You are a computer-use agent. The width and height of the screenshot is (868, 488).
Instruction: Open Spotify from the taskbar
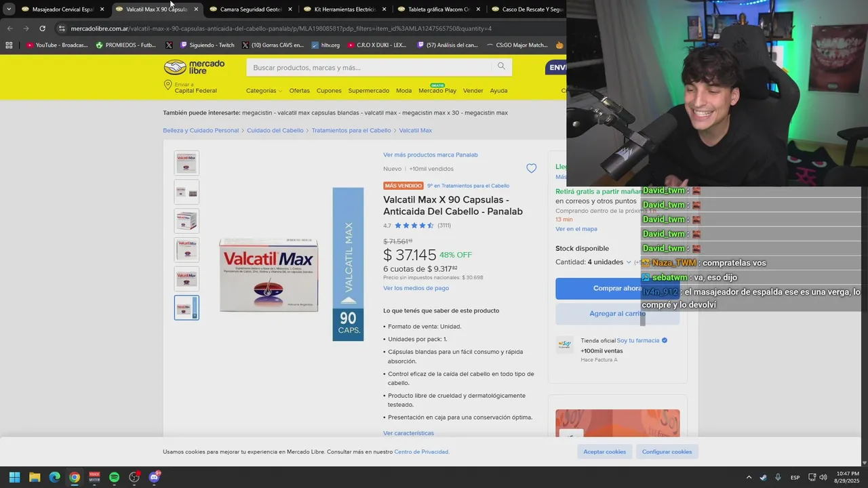[114, 477]
